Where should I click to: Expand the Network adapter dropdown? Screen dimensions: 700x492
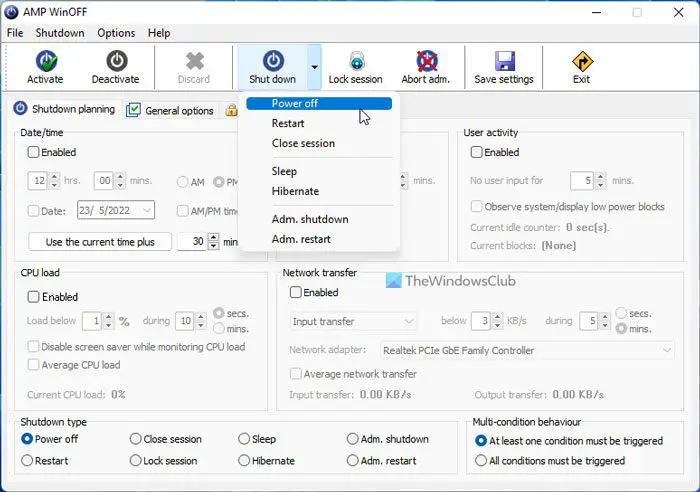coord(667,350)
